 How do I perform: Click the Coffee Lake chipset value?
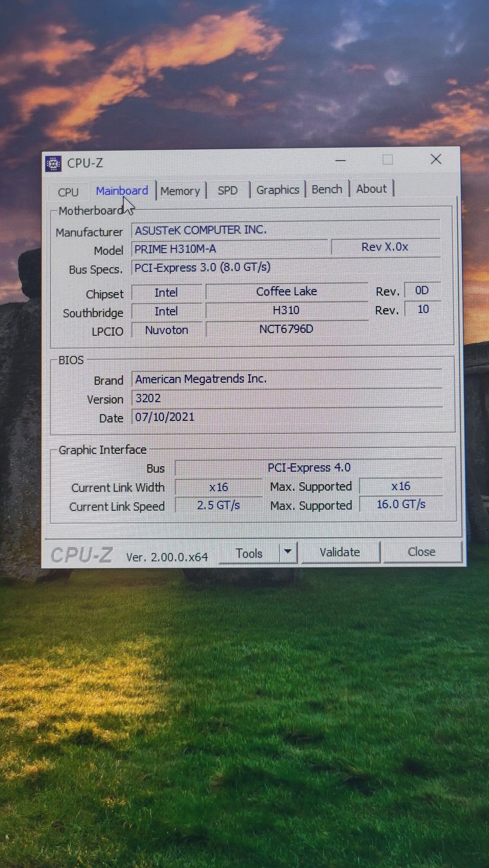[287, 291]
